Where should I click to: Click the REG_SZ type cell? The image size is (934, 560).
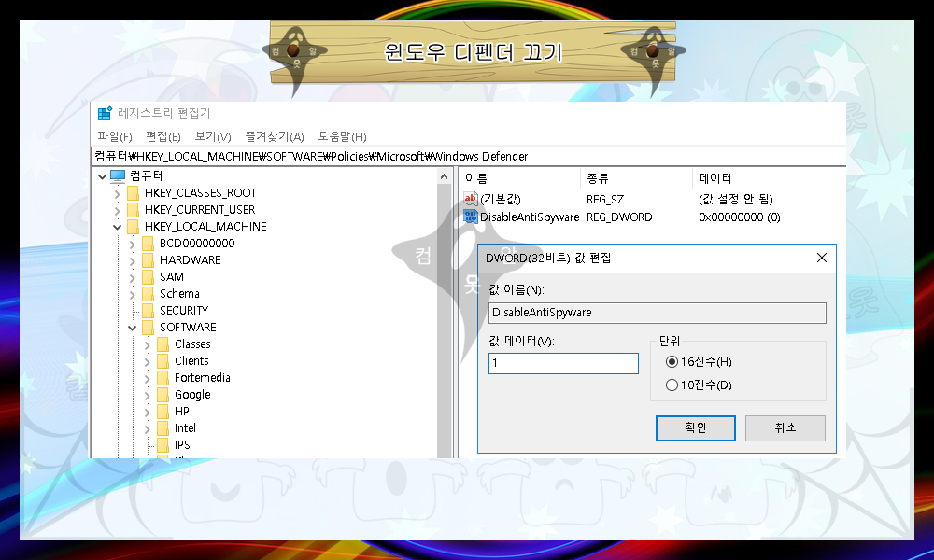(605, 200)
